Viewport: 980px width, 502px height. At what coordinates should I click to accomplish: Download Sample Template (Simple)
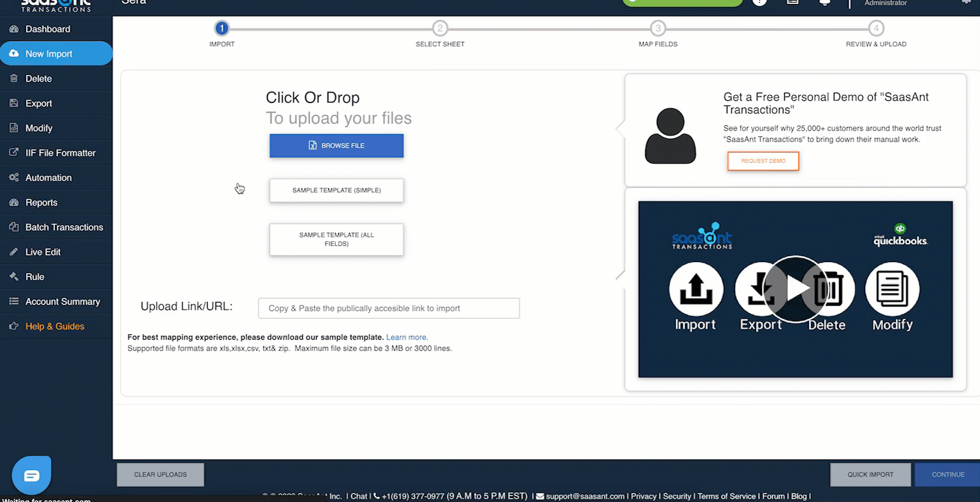[x=337, y=190]
